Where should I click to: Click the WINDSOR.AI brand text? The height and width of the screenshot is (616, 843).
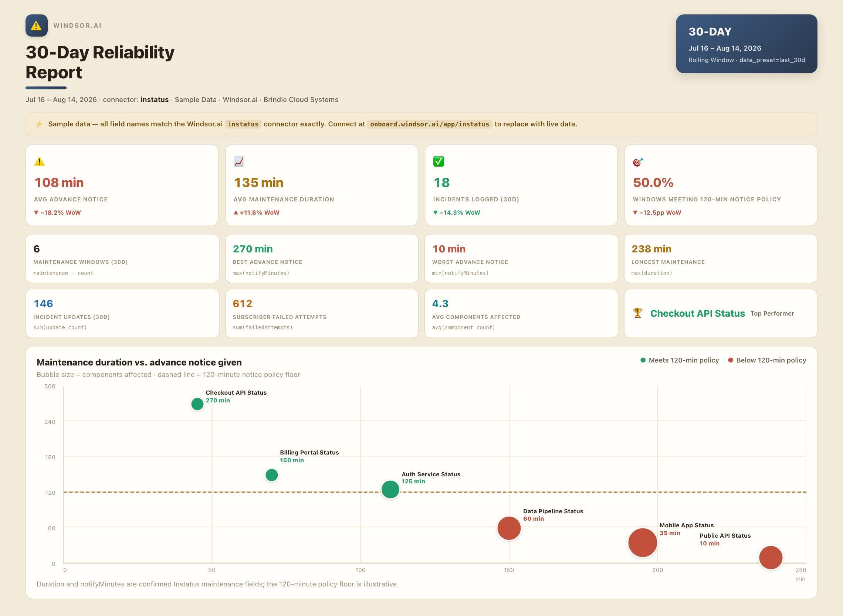77,25
